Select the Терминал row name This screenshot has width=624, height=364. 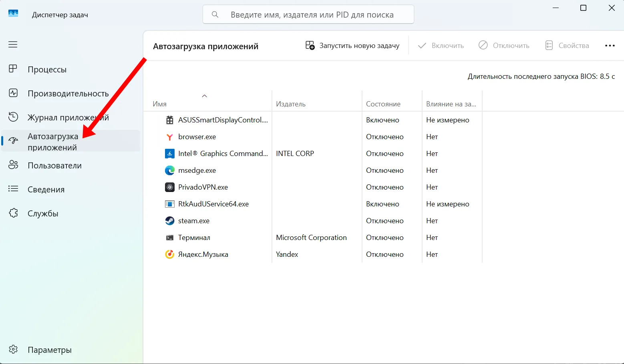click(194, 238)
